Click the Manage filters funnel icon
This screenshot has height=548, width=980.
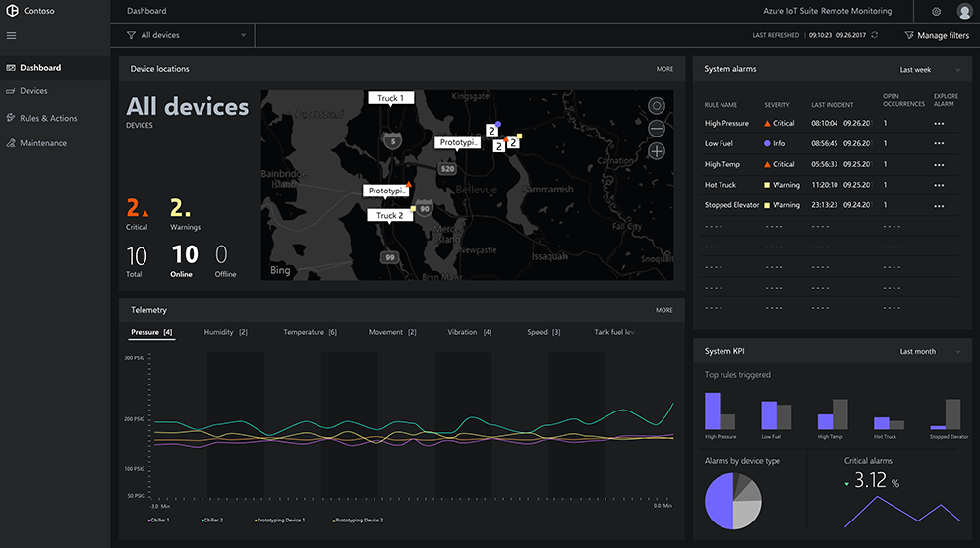909,35
